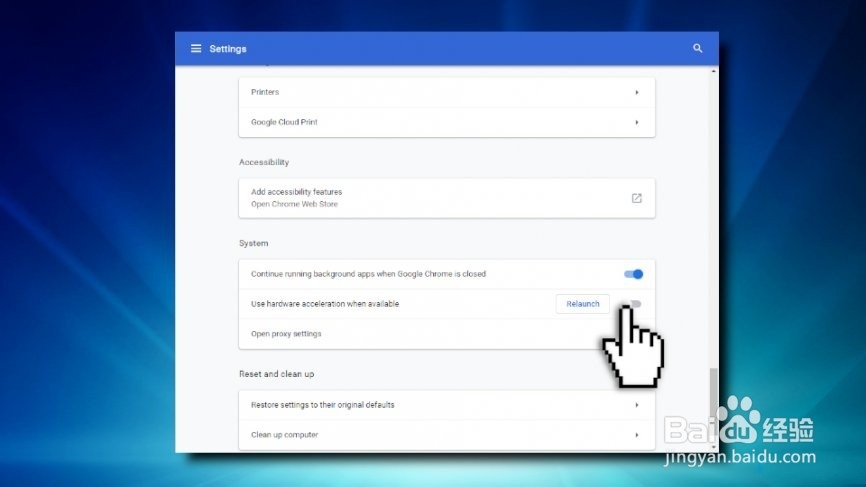The image size is (866, 487).
Task: Click the search settings magnifier icon
Action: tap(698, 49)
